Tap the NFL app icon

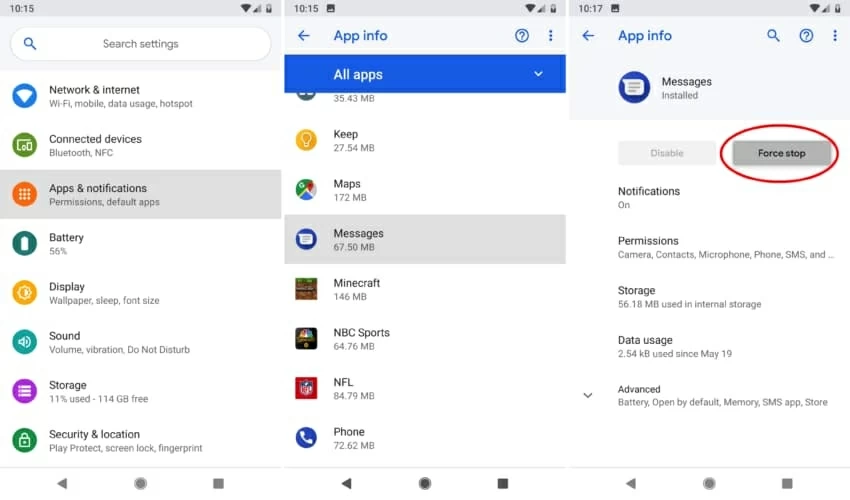coord(306,388)
